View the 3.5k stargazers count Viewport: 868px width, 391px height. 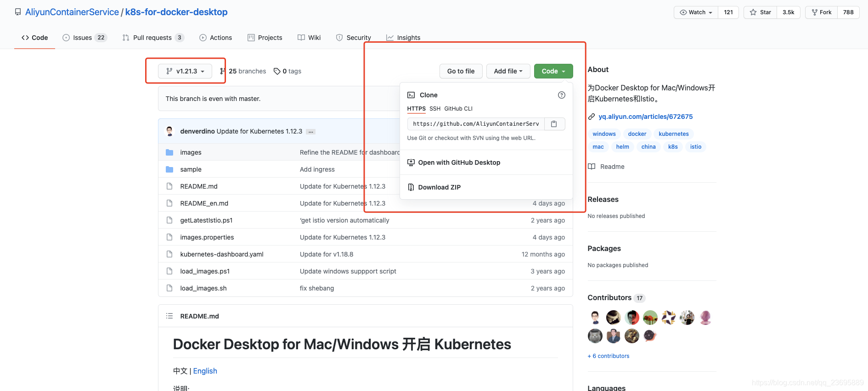coord(789,12)
